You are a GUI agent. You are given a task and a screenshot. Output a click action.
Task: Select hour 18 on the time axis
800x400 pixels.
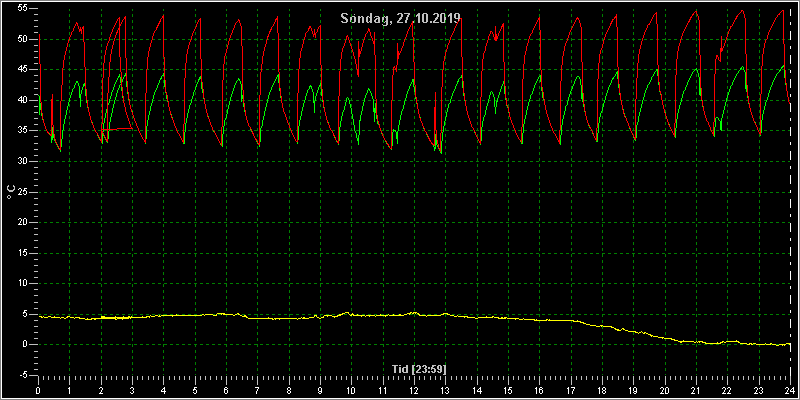click(x=602, y=389)
